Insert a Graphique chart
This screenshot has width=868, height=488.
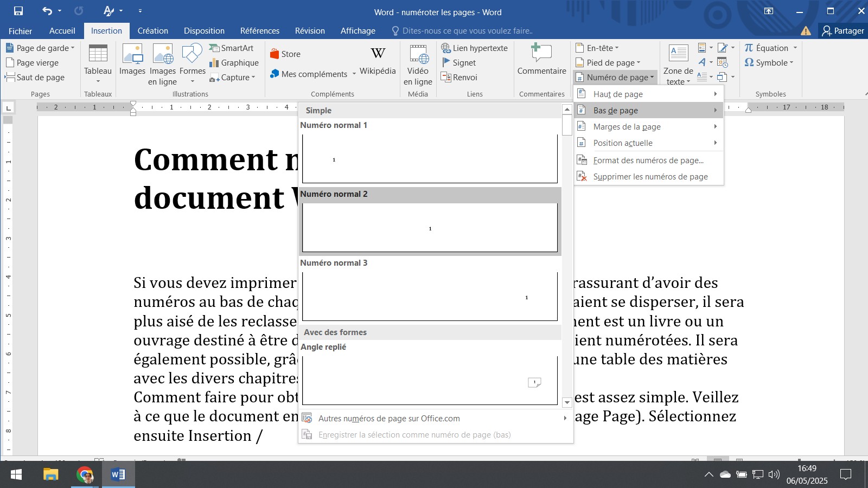pos(234,62)
